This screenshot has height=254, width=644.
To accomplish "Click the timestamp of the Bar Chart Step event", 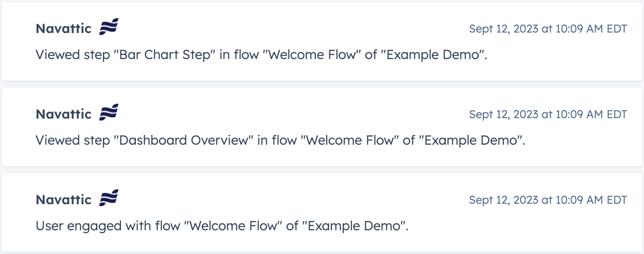I will 548,29.
